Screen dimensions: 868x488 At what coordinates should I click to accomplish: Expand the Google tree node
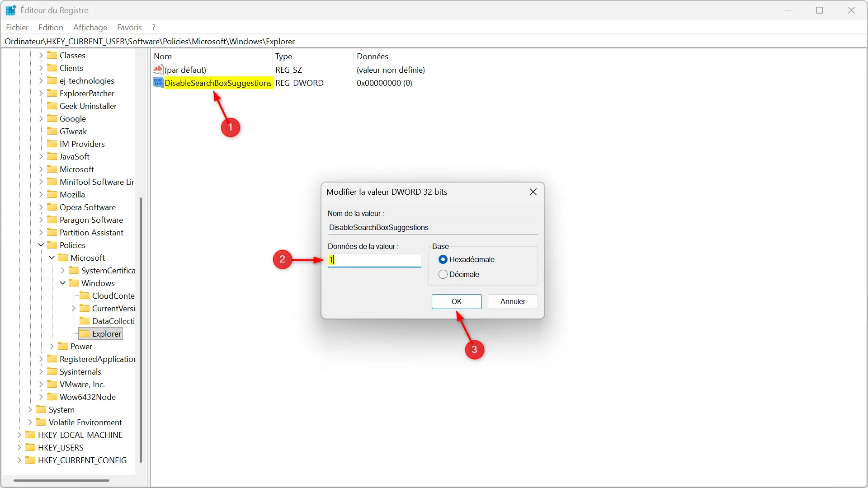tap(41, 118)
